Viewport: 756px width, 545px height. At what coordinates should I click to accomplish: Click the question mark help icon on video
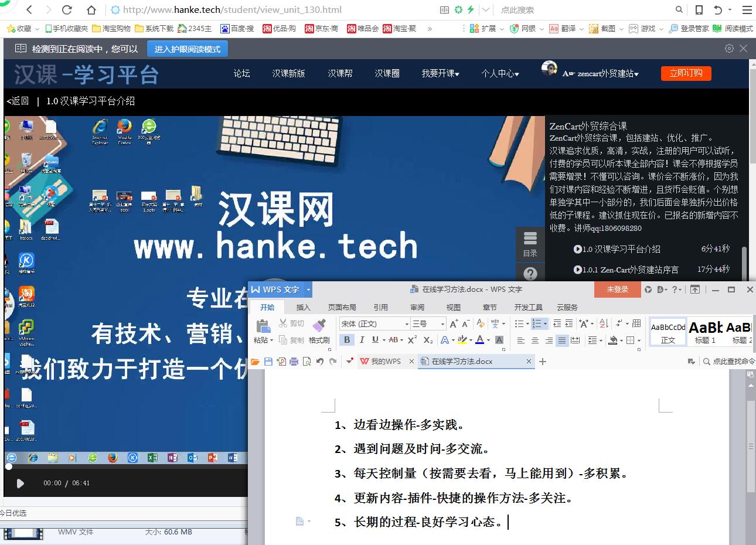(x=530, y=274)
